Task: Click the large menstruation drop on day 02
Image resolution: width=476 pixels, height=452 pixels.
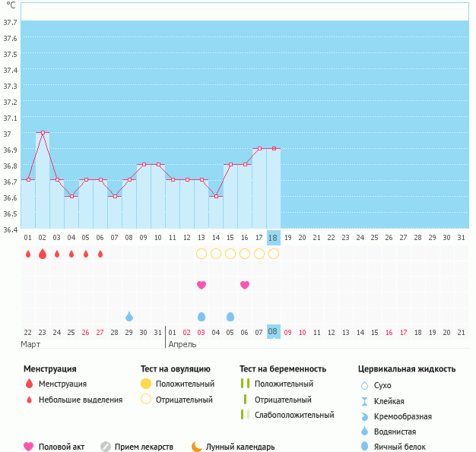Action: click(x=43, y=254)
